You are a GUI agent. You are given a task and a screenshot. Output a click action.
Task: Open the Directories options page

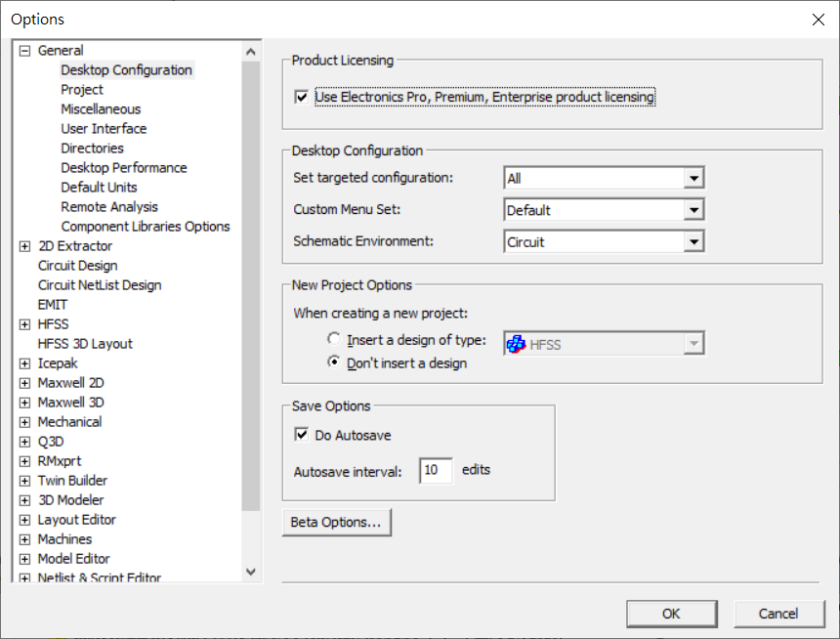click(x=92, y=149)
